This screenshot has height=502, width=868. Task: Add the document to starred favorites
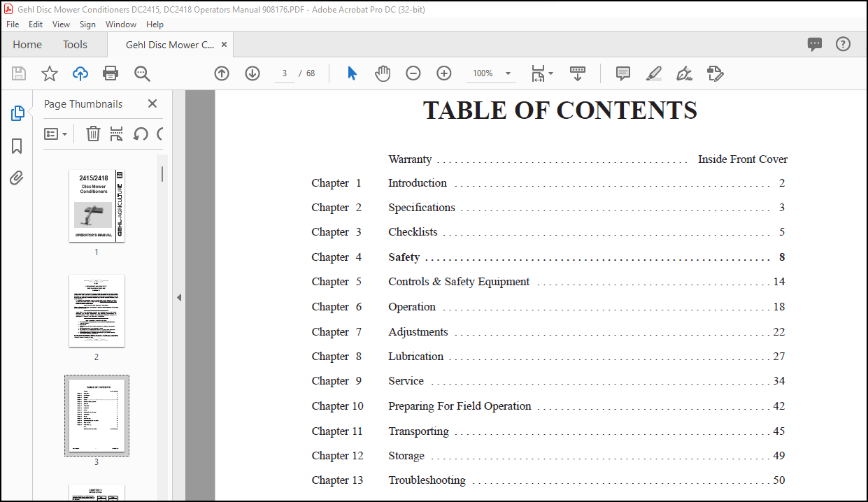click(x=50, y=73)
